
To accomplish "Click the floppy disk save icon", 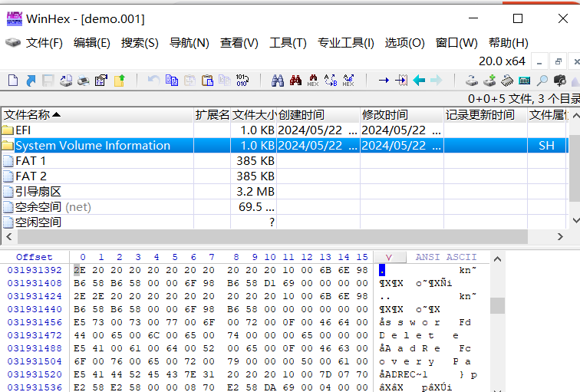I will [x=48, y=81].
